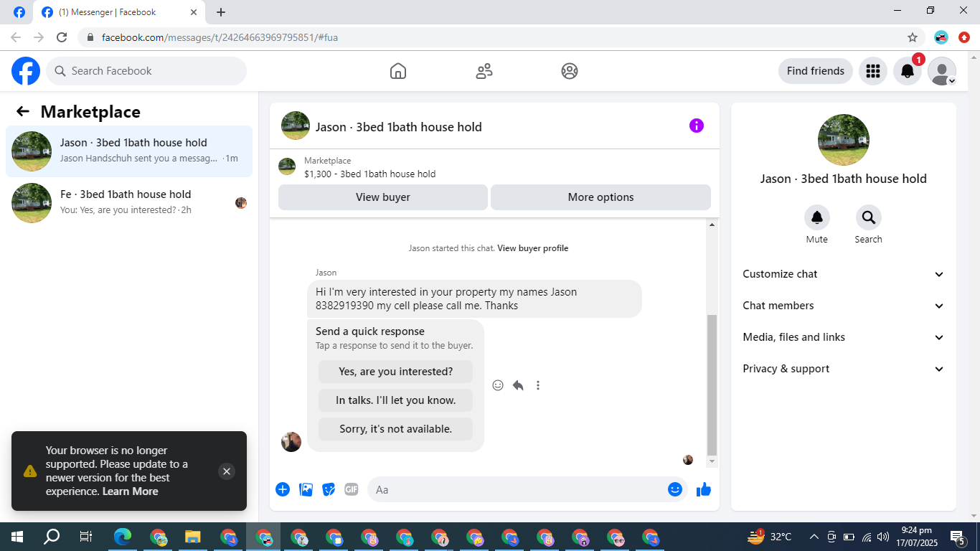
Task: Expand Media, files and links section
Action: click(844, 337)
